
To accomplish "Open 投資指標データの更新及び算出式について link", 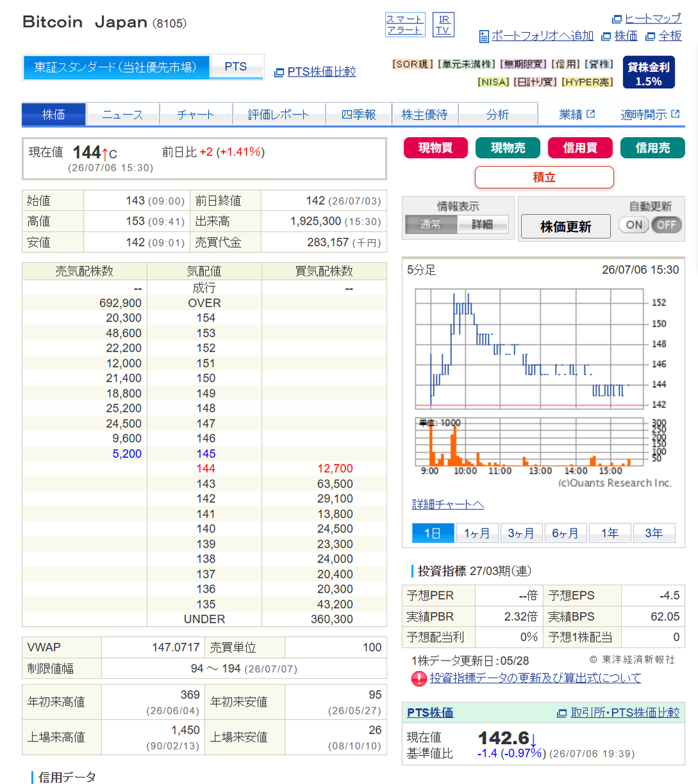I will [535, 678].
